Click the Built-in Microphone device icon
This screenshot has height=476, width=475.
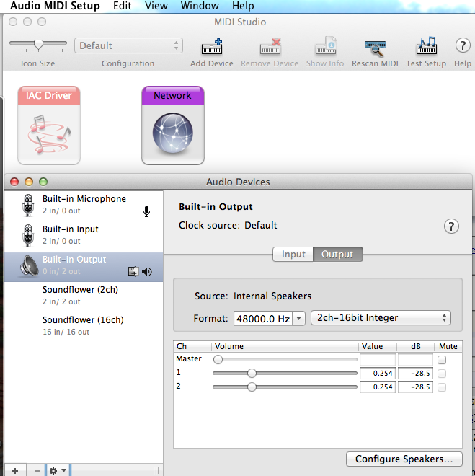point(28,206)
